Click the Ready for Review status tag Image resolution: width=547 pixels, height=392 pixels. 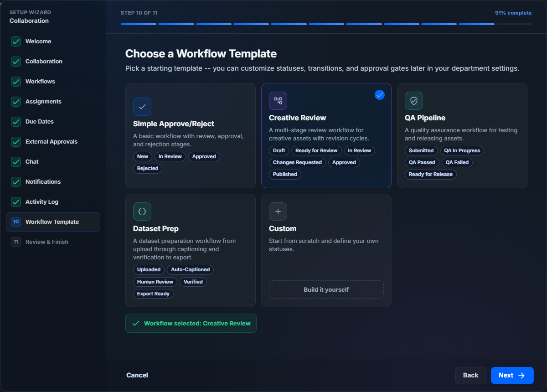click(x=316, y=150)
